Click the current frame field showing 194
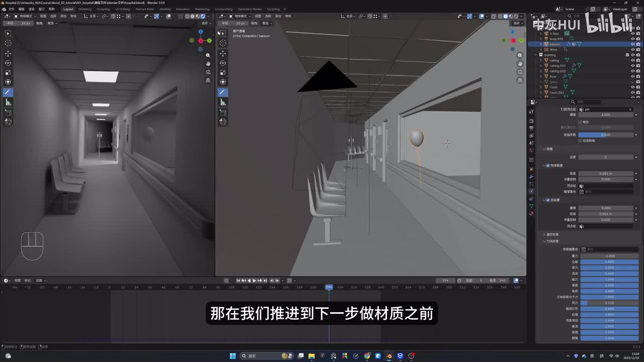Screen dimensions: 644x362 pyautogui.click(x=446, y=281)
